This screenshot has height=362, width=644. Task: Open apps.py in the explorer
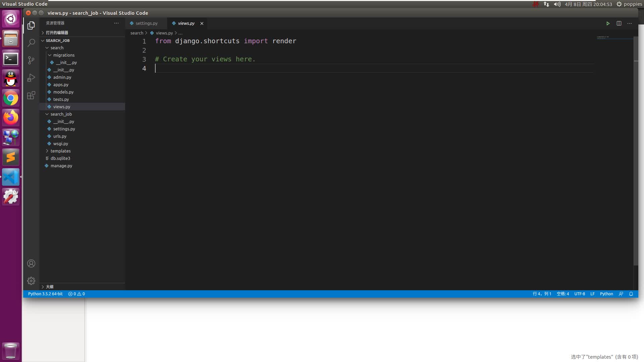pyautogui.click(x=82, y=85)
